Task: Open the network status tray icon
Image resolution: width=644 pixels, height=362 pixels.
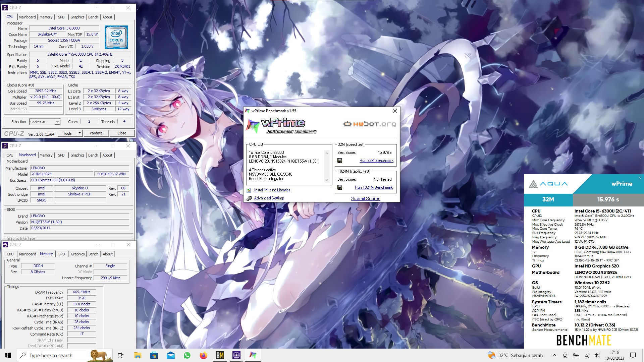Action: click(587, 355)
